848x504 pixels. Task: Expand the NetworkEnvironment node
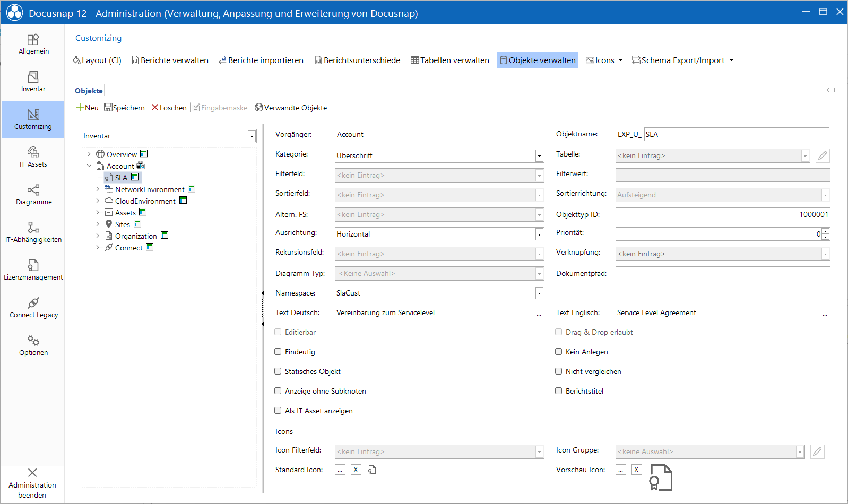point(98,189)
